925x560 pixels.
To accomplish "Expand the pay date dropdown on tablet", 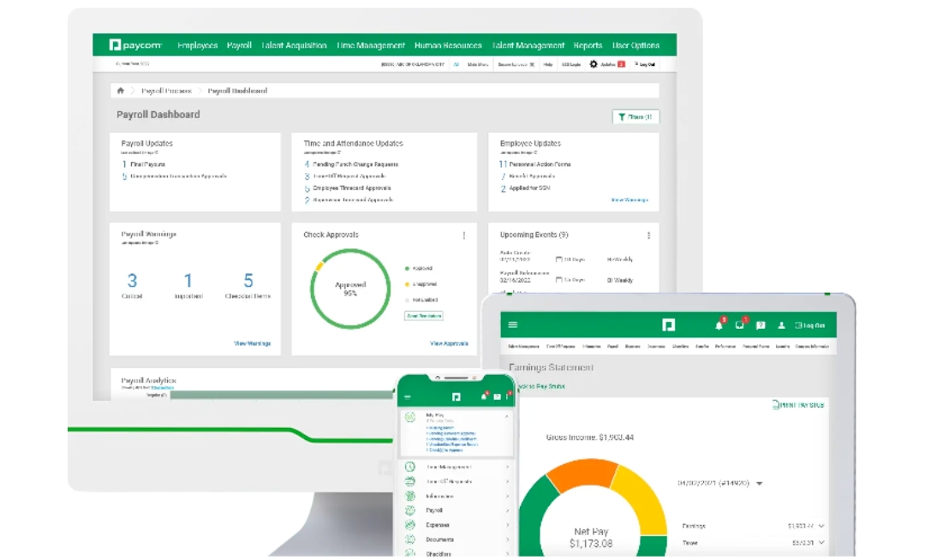I will click(760, 484).
